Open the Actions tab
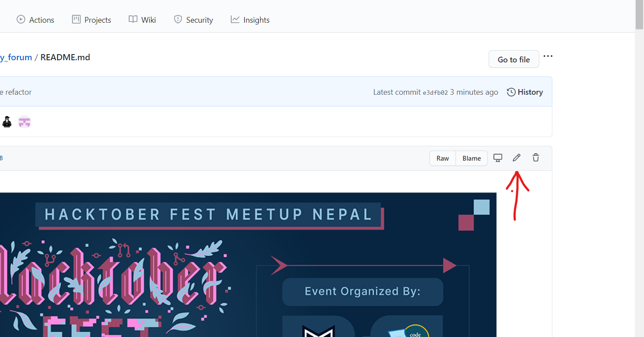The image size is (644, 337). click(x=35, y=20)
